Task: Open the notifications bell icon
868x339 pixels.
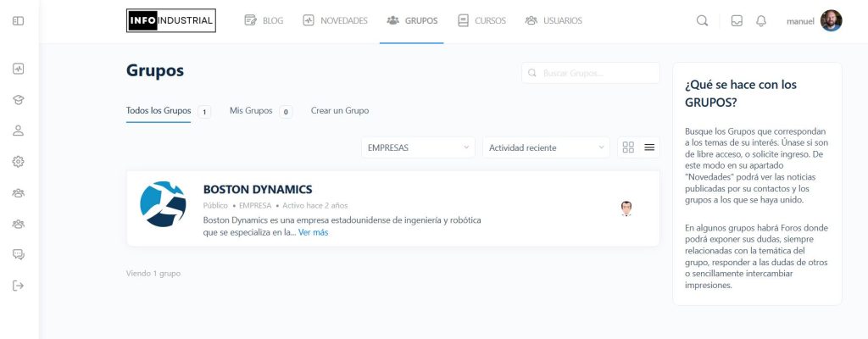Action: click(x=761, y=21)
